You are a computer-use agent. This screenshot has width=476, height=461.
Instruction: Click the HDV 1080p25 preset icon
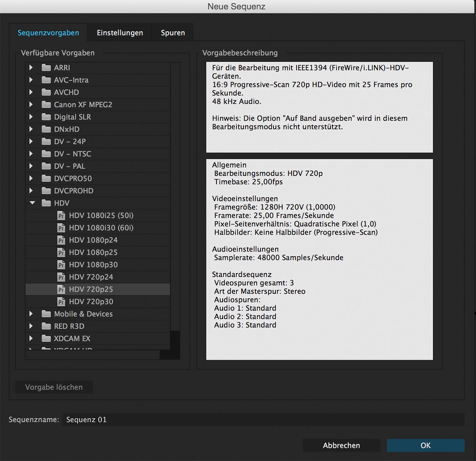pos(61,252)
